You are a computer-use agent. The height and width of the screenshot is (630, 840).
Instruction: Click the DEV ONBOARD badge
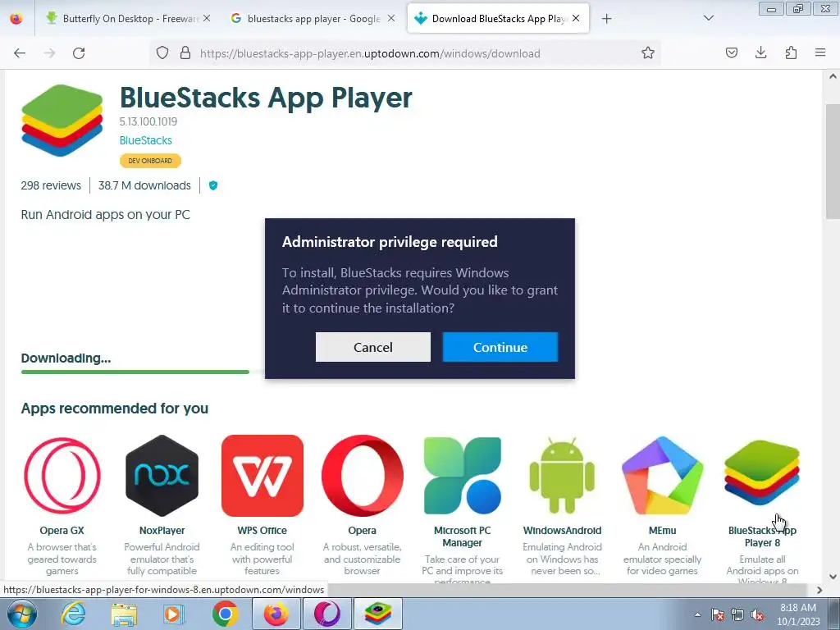[150, 161]
